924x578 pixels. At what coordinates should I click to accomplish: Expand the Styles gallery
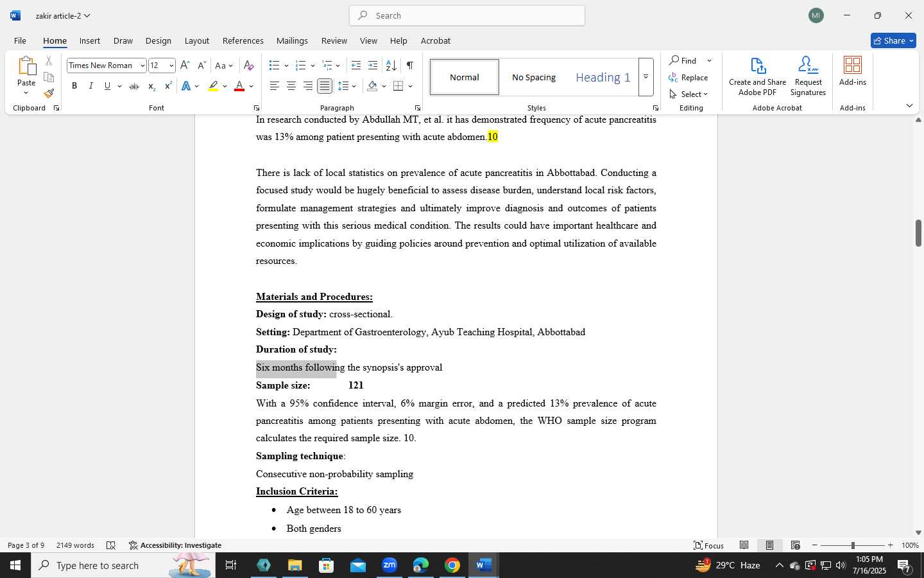click(x=646, y=77)
